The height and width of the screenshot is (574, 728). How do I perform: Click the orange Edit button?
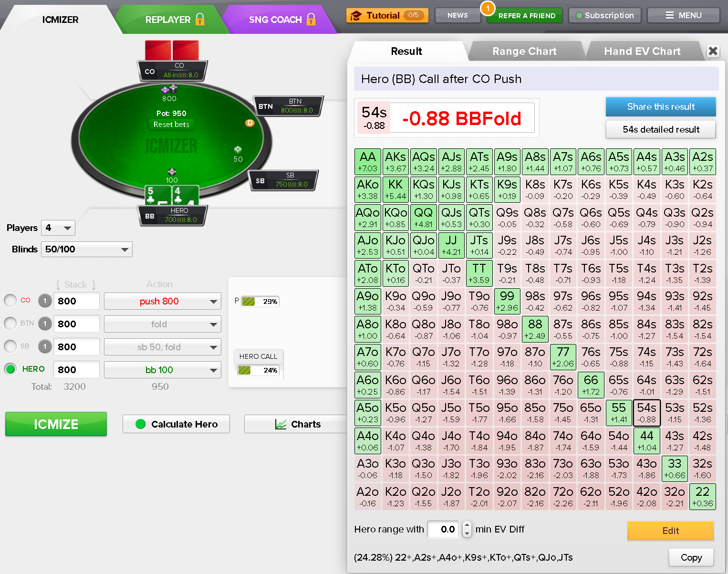[670, 531]
